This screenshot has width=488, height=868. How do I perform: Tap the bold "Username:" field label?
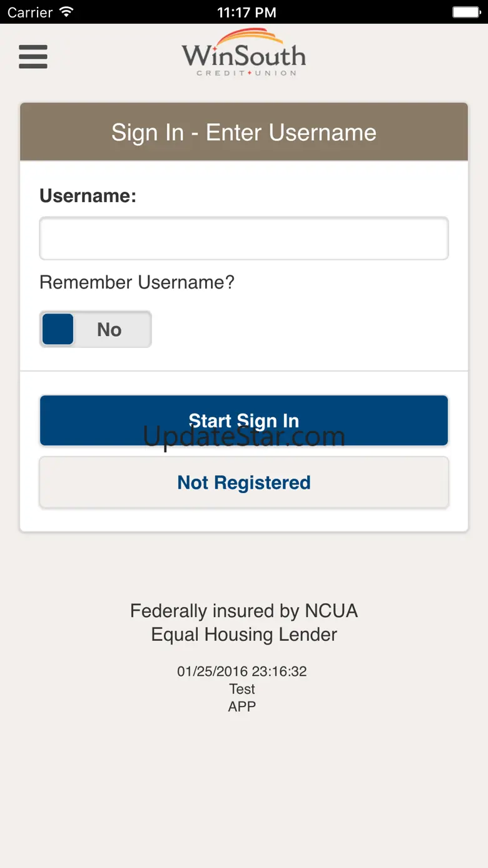pos(88,196)
